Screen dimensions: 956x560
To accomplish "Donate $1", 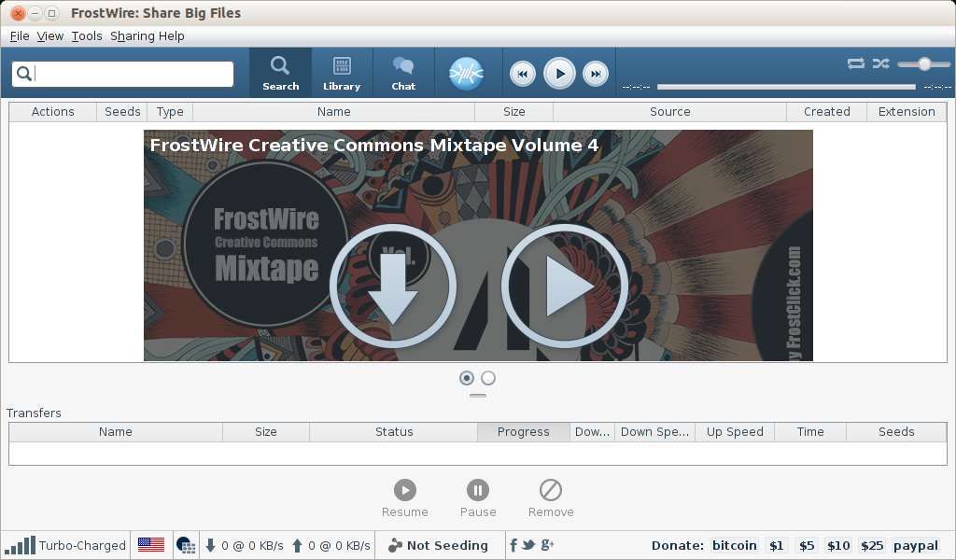I will 776,545.
